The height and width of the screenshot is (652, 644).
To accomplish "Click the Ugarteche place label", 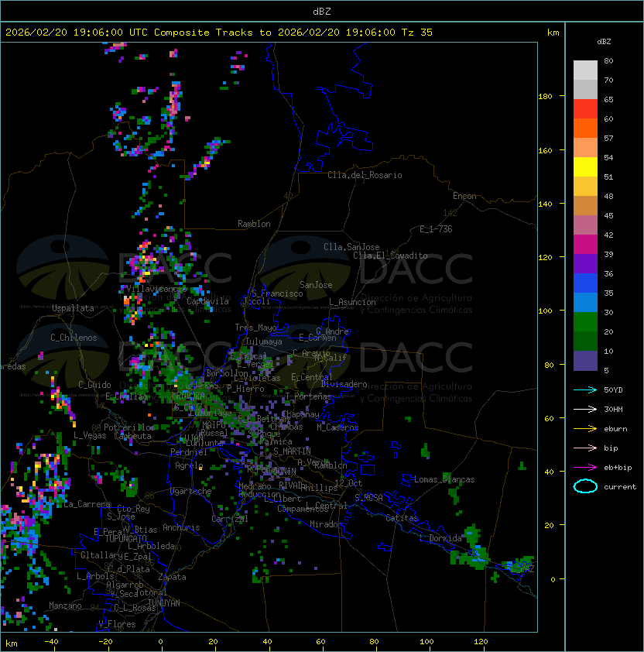I will pyautogui.click(x=191, y=491).
